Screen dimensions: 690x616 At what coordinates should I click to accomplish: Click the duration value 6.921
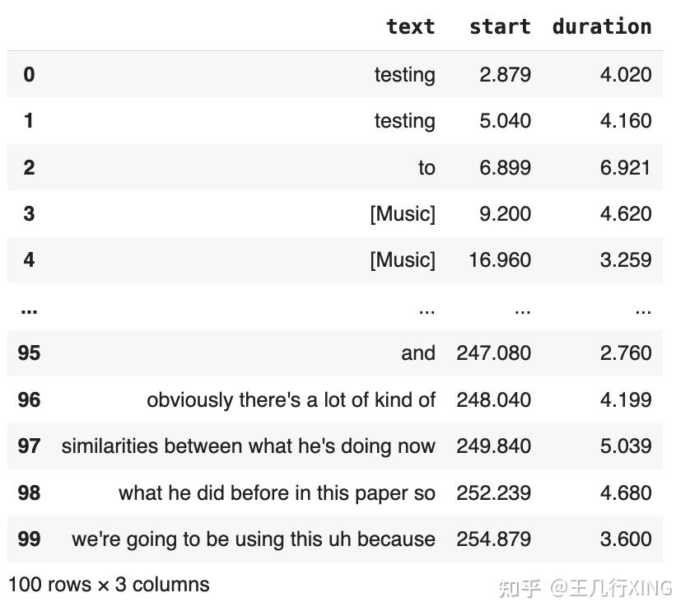point(625,168)
